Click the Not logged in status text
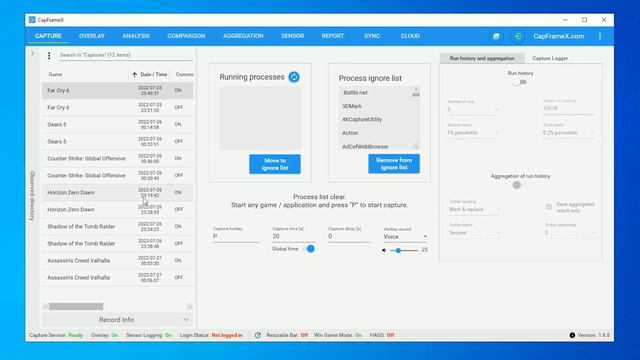The image size is (640, 360). click(227, 335)
